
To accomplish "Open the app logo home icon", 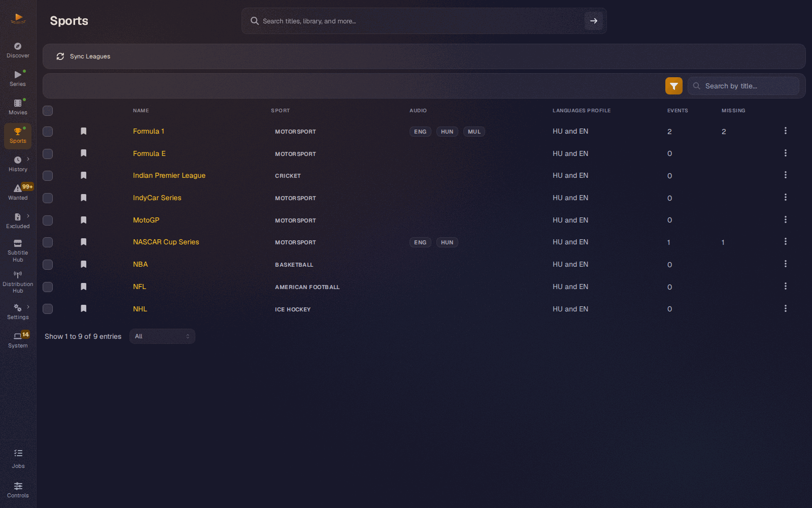I will pos(18,19).
